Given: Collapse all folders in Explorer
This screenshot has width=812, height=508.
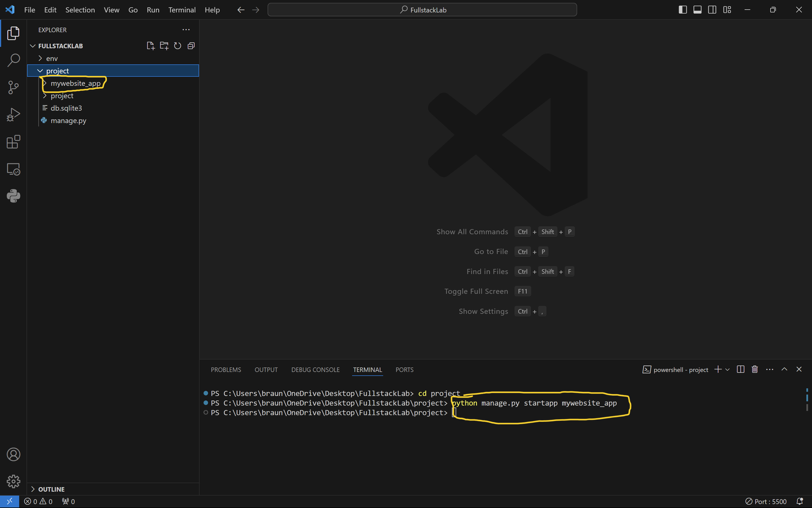Looking at the screenshot, I should 191,46.
